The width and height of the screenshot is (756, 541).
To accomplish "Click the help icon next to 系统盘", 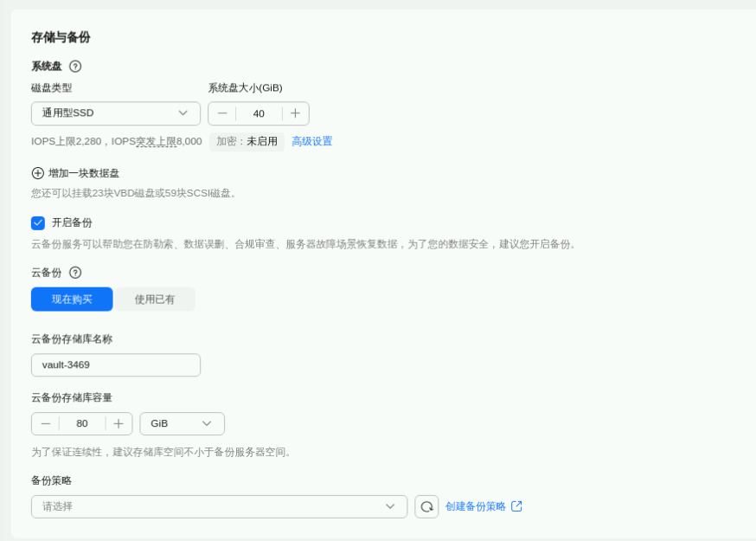I will point(75,67).
